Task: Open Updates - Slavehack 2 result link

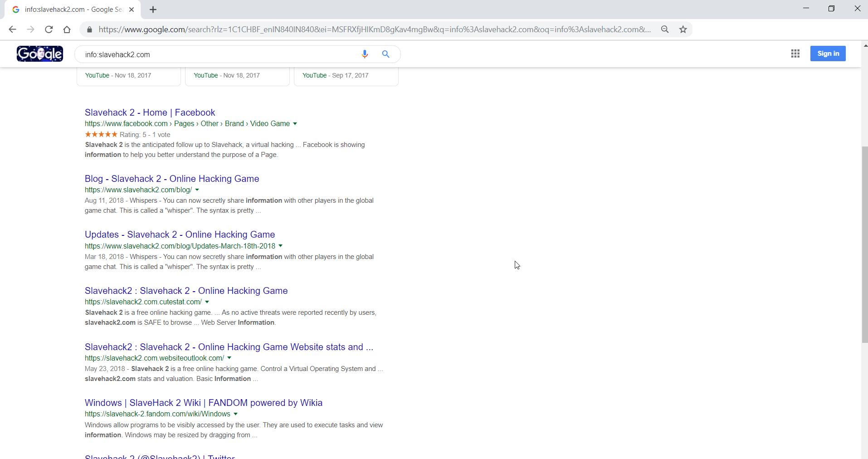Action: [180, 234]
